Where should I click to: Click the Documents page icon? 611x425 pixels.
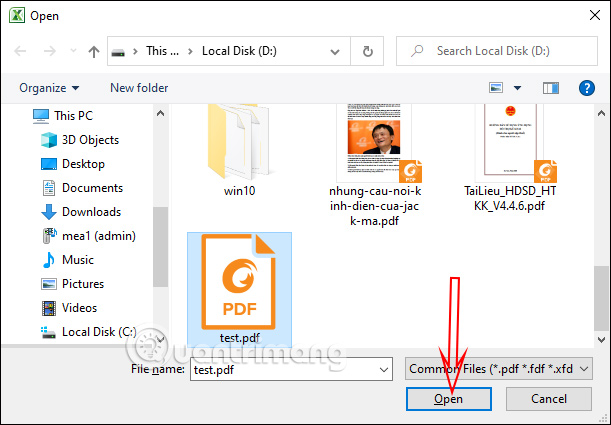coord(49,188)
